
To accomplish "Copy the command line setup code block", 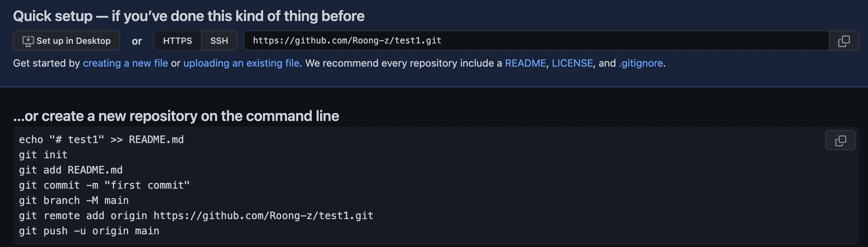I will tap(840, 141).
